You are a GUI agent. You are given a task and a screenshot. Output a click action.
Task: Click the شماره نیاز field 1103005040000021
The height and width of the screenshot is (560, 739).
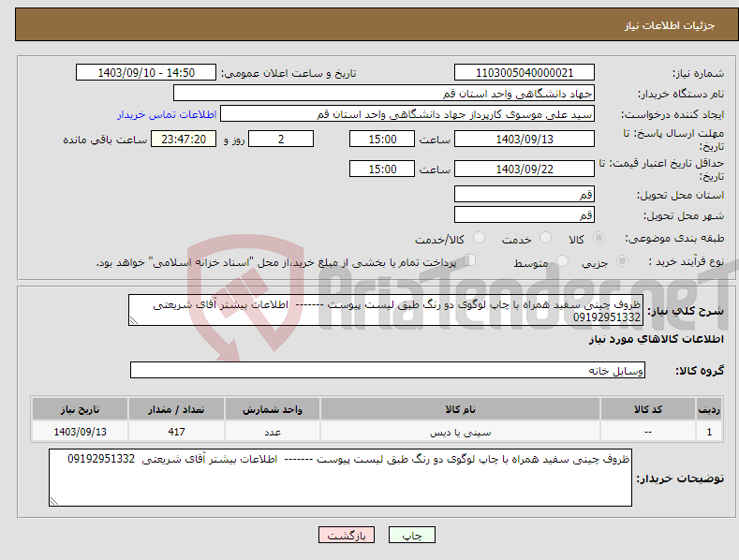525,73
